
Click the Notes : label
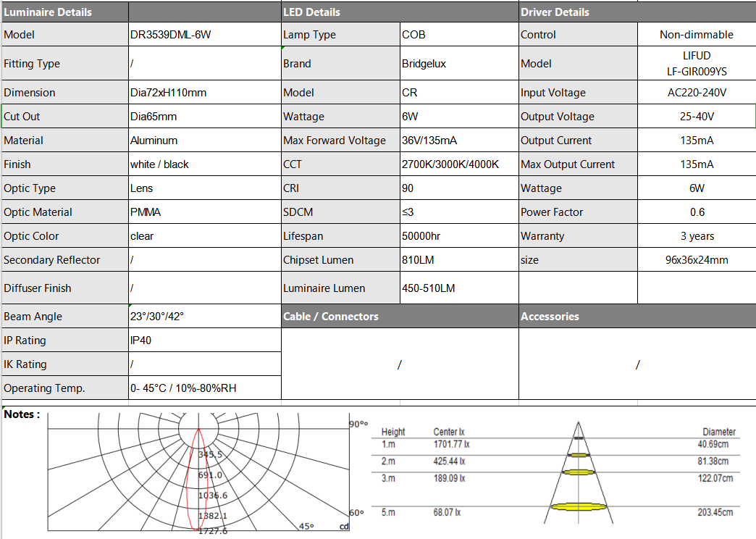[22, 414]
